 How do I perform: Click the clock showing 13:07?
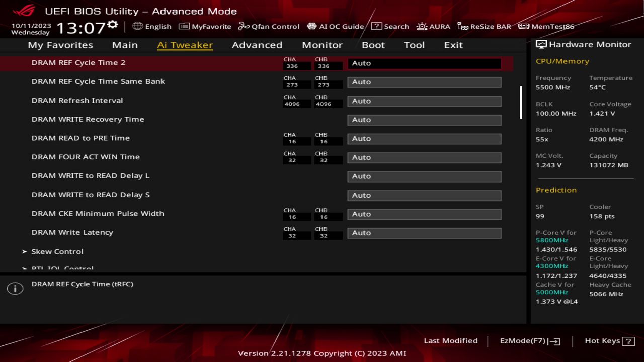pos(81,28)
